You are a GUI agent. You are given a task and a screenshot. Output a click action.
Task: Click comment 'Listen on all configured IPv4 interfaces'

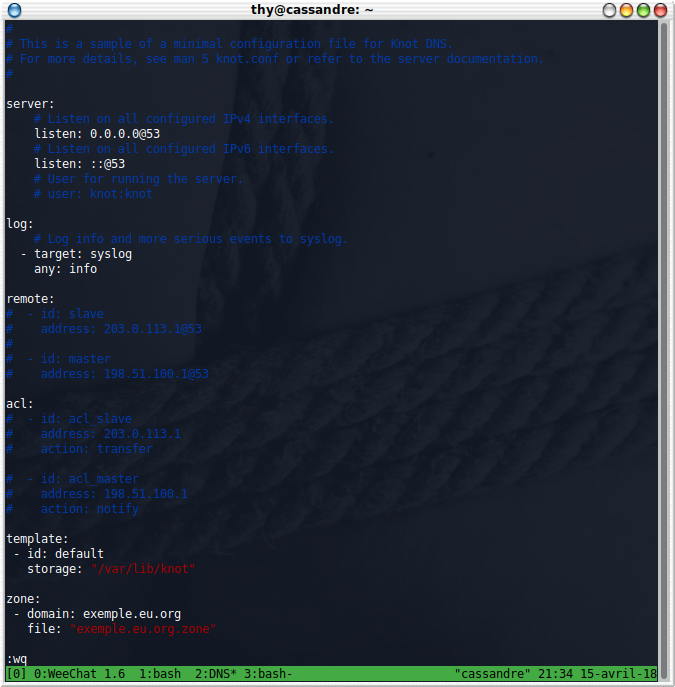(184, 119)
